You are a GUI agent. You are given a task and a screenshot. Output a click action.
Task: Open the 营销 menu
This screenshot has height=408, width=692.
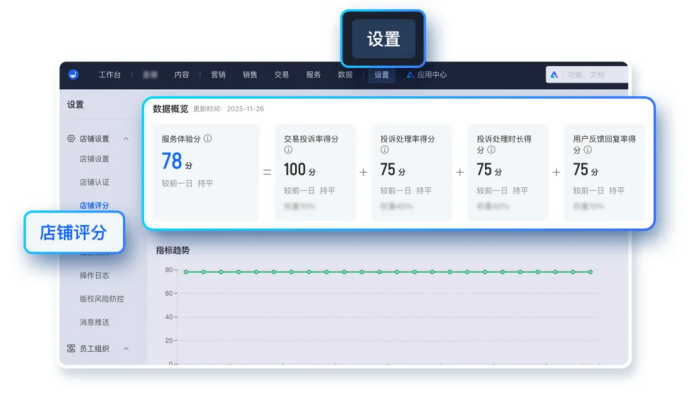coord(218,75)
